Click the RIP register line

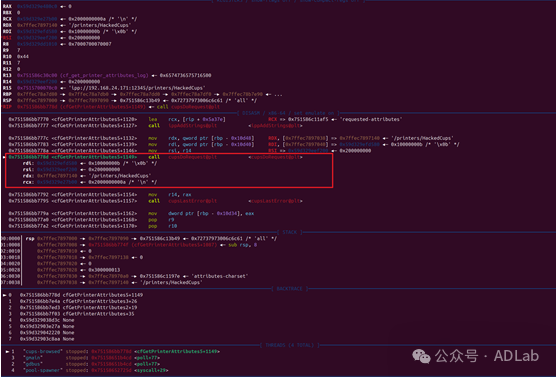(x=111, y=107)
